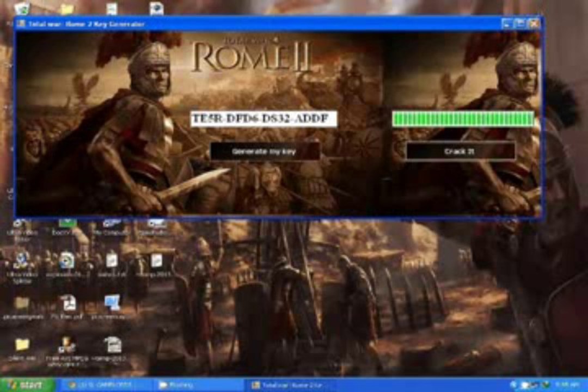Viewport: 588px width, 392px height.
Task: Click the key generator title bar icon
Action: (21, 24)
